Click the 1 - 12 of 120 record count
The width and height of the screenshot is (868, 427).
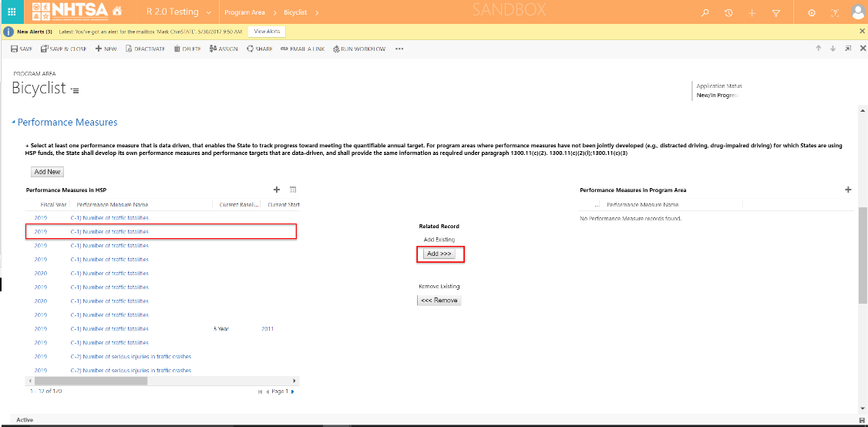pos(46,391)
